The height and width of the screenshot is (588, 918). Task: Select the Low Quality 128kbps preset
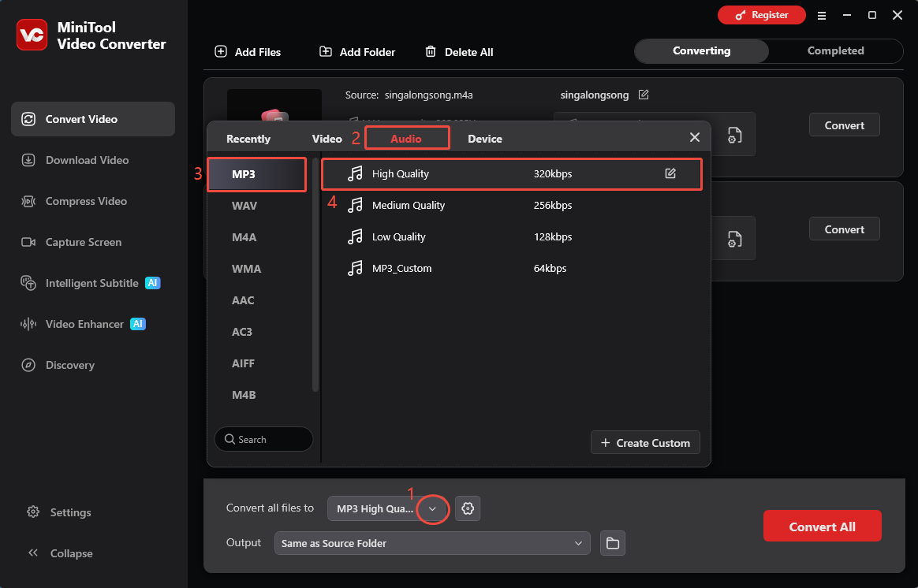click(x=512, y=237)
